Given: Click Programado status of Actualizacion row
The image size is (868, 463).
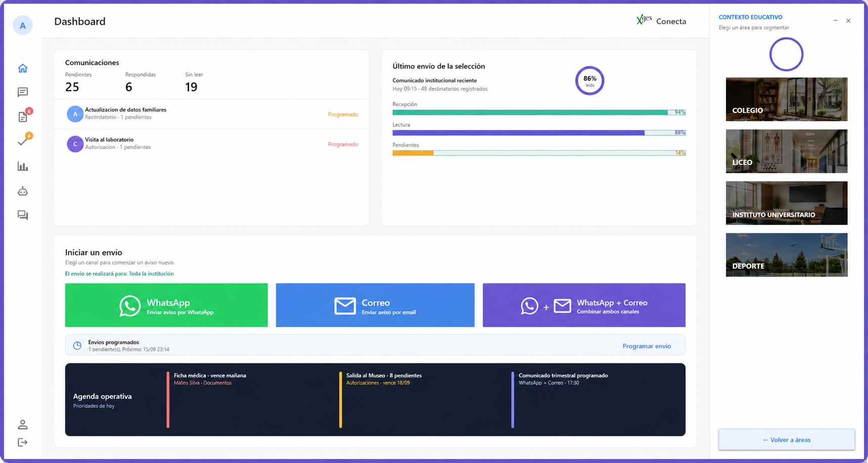Looking at the screenshot, I should click(x=343, y=114).
